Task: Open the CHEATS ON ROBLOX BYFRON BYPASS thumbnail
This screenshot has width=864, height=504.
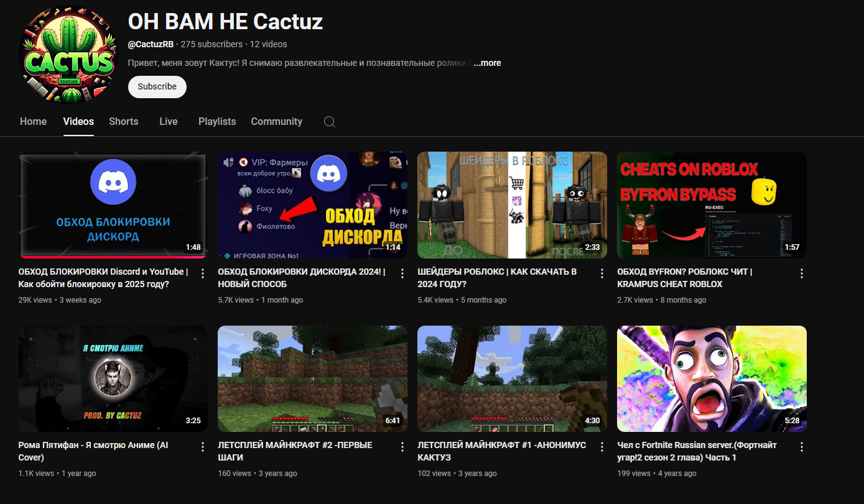Action: coord(712,205)
